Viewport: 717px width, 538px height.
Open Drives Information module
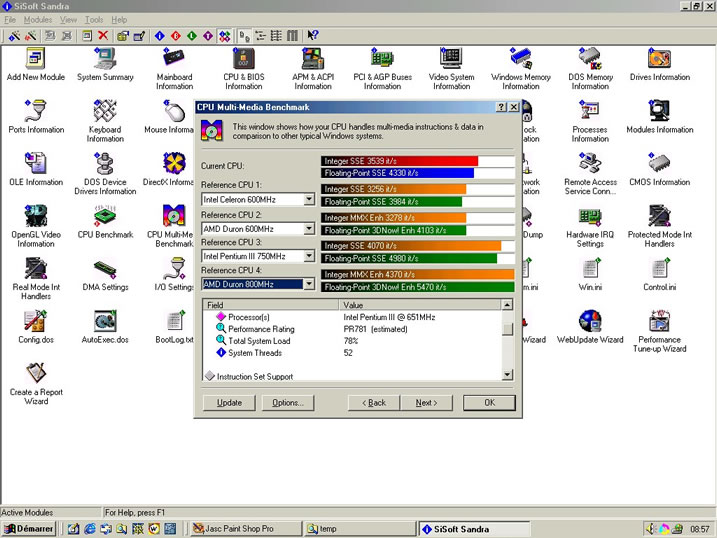point(659,64)
